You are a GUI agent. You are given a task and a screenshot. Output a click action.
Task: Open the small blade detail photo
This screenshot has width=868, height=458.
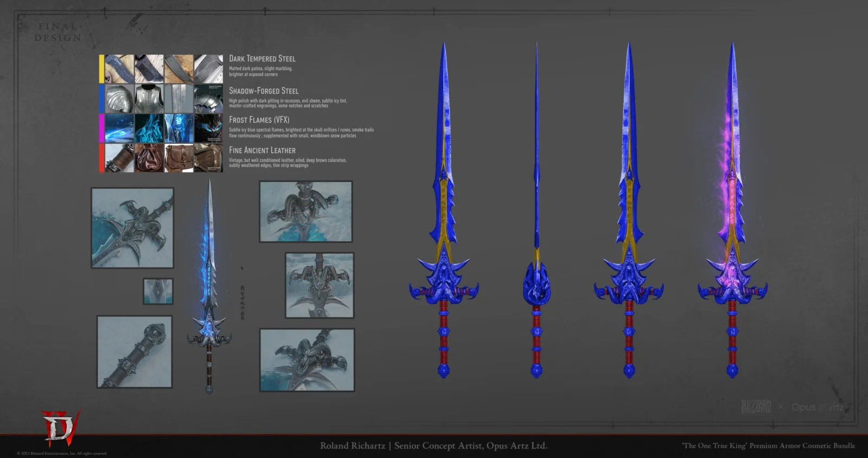click(x=158, y=291)
